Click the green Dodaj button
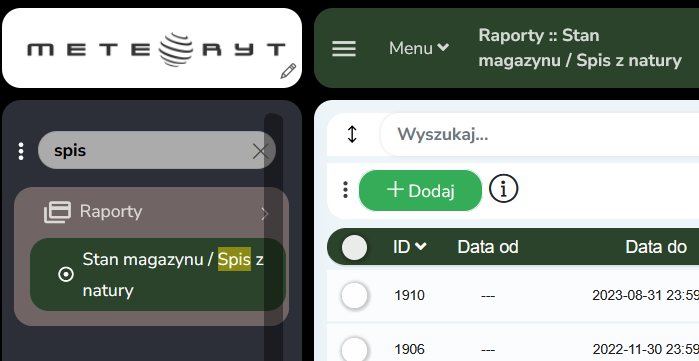699x361 pixels. pyautogui.click(x=420, y=190)
